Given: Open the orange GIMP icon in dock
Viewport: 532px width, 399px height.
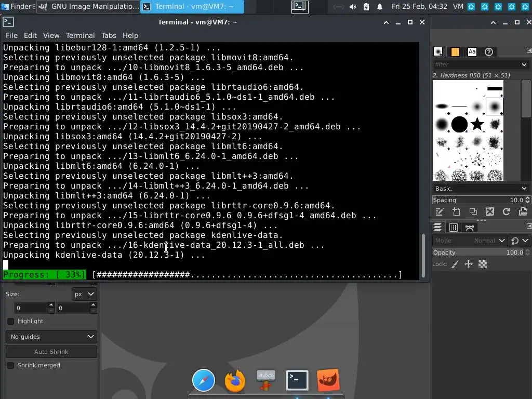Looking at the screenshot, I should tap(328, 380).
